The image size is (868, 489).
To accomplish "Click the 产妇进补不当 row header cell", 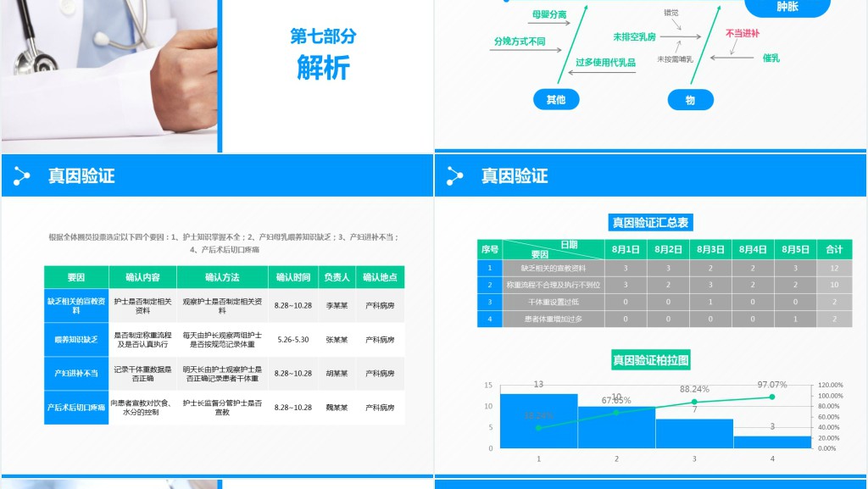I will 76,373.
